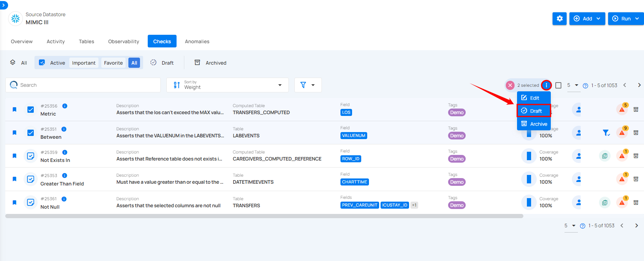This screenshot has width=644, height=261.
Task: Open the Anomalies tab
Action: (197, 41)
